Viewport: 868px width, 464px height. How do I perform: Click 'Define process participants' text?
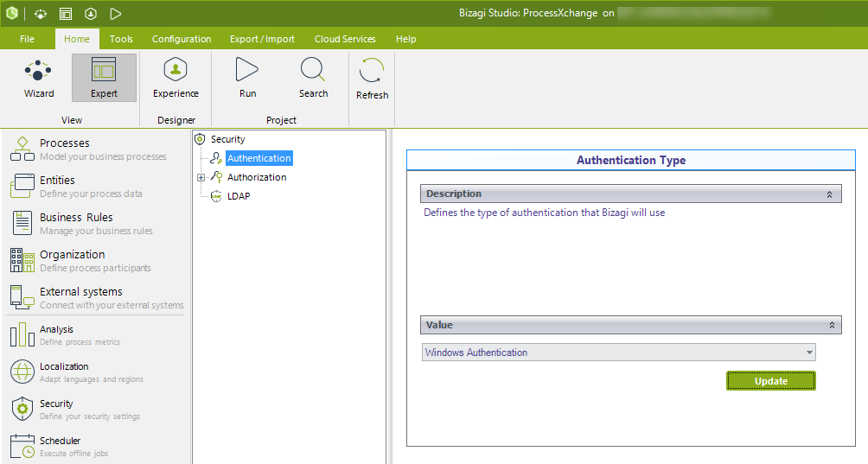click(95, 268)
